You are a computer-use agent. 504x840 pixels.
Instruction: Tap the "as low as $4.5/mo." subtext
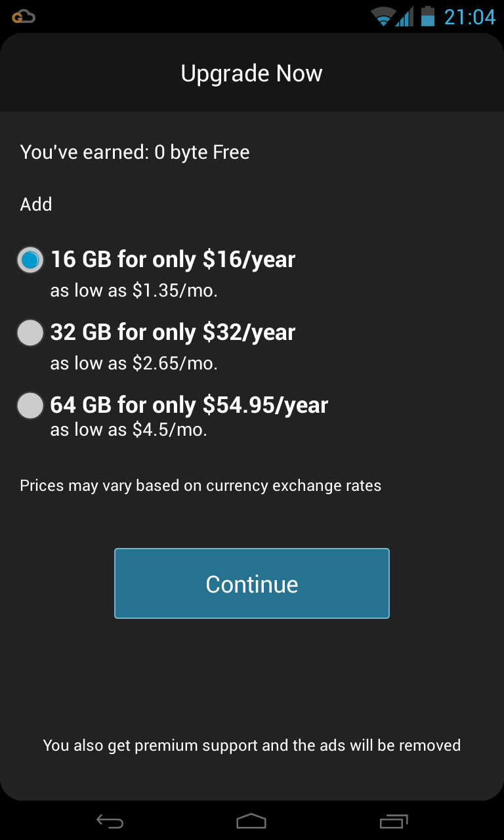129,430
